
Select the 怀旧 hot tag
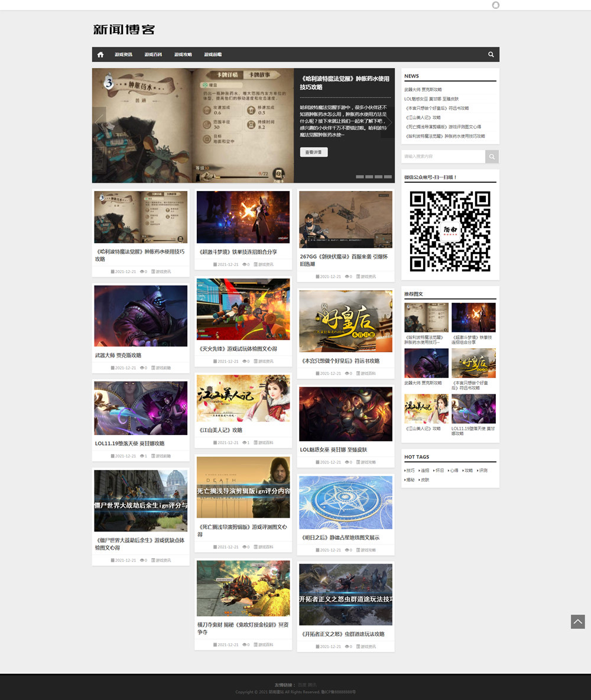tap(440, 471)
